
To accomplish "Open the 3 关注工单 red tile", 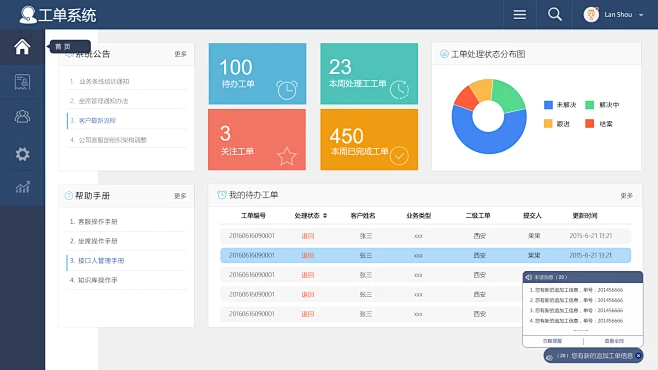I will click(x=257, y=140).
